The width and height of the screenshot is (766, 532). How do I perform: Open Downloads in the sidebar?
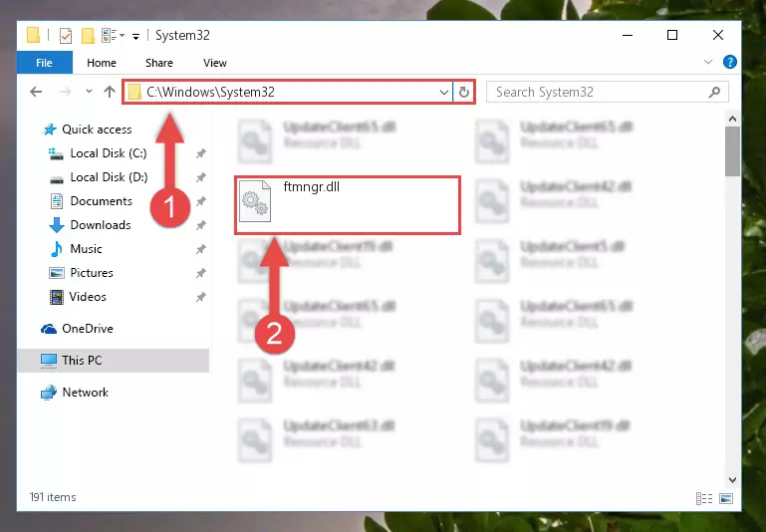coord(101,225)
